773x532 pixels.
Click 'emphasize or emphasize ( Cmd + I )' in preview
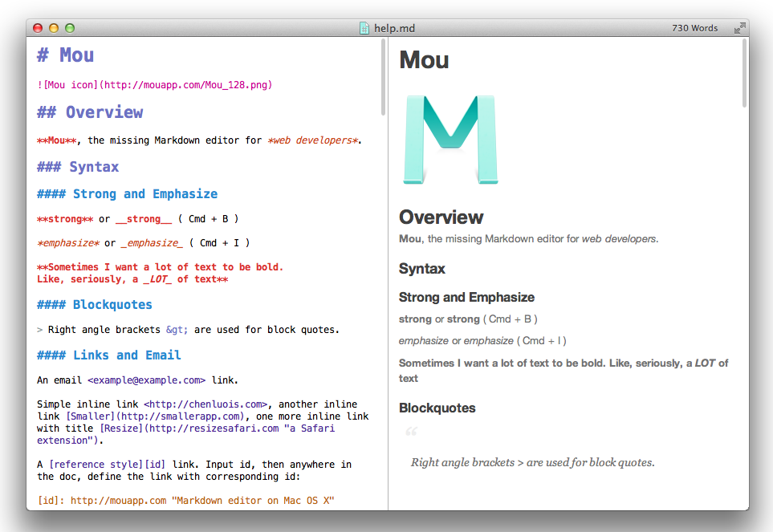[x=482, y=341]
